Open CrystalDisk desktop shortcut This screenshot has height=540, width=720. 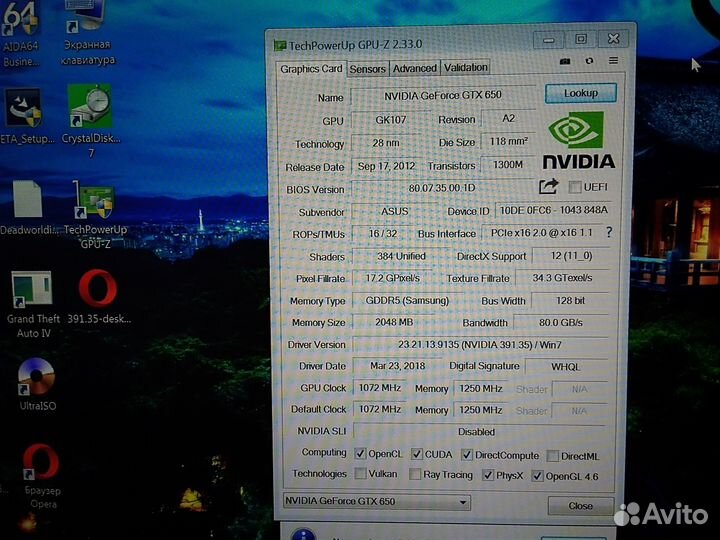pos(90,120)
